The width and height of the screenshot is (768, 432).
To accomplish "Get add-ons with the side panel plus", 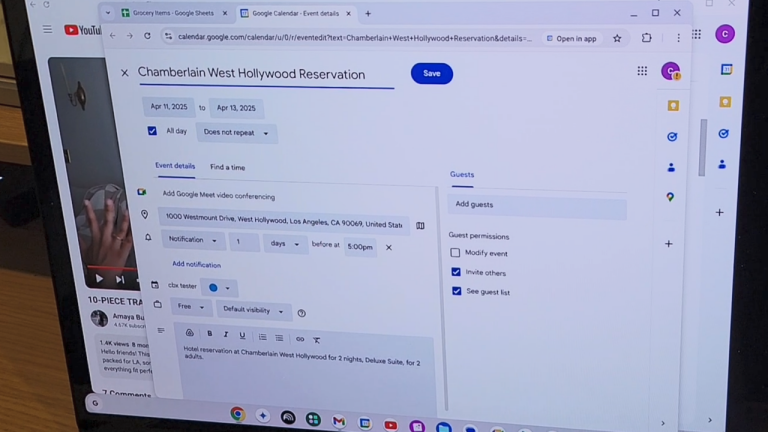I will (x=669, y=244).
